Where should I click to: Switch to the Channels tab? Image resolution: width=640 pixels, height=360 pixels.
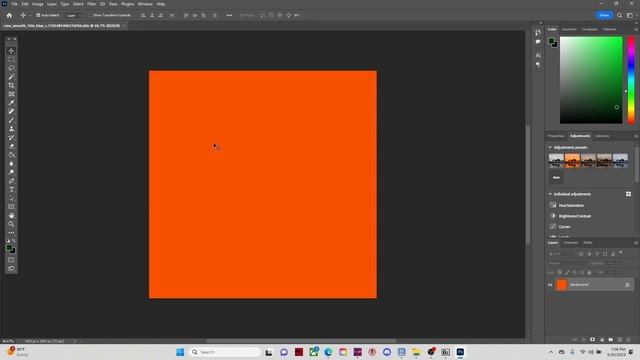571,243
